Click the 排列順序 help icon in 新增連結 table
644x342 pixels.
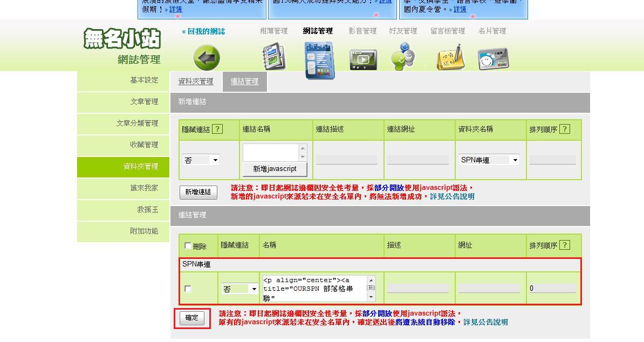[565, 129]
